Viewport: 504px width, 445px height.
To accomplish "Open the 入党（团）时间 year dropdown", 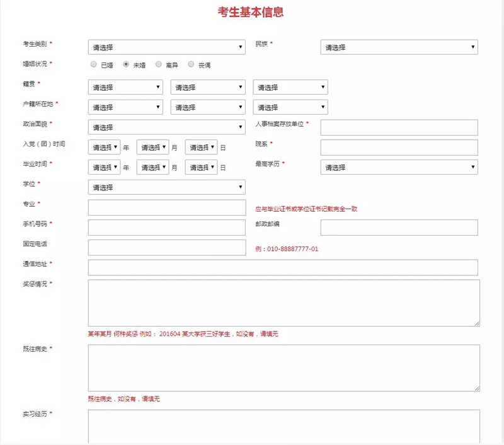I will [103, 147].
